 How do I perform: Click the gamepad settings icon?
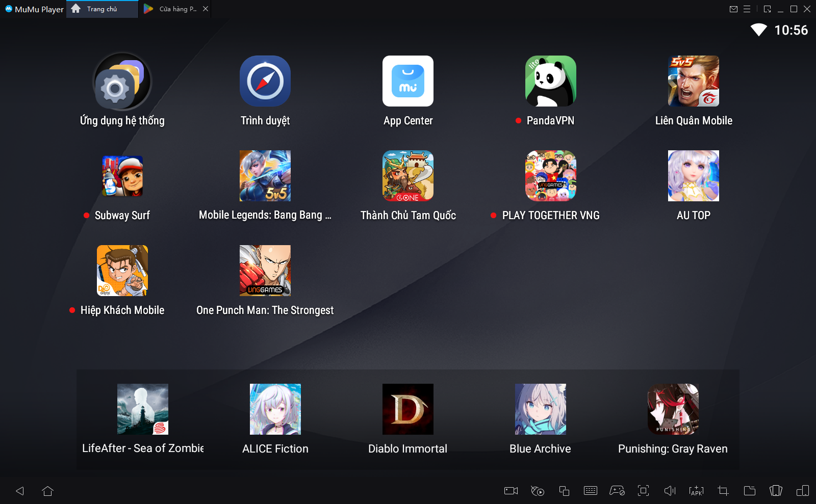pos(617,491)
